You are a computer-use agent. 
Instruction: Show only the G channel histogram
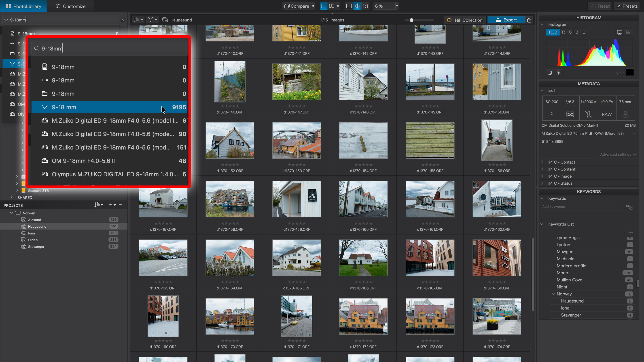570,32
